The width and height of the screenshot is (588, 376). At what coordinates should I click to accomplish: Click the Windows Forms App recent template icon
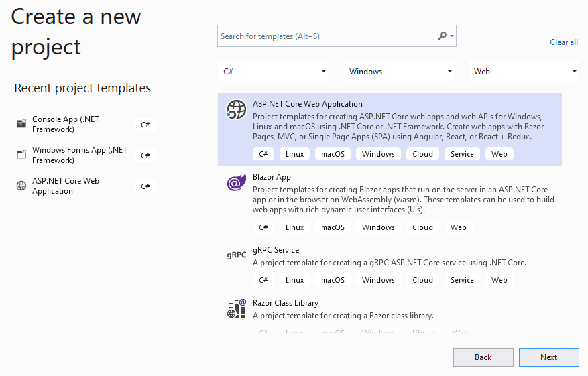[x=21, y=154]
